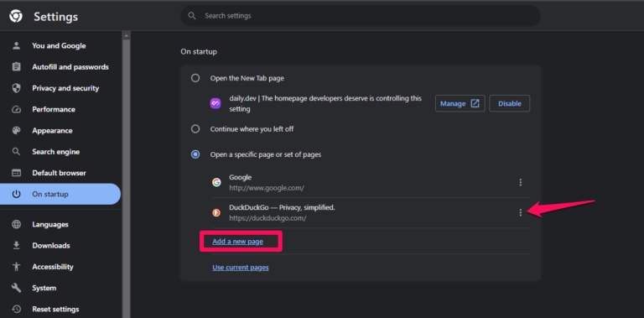644x318 pixels.
Task: Click the Default browser window icon
Action: click(x=17, y=173)
